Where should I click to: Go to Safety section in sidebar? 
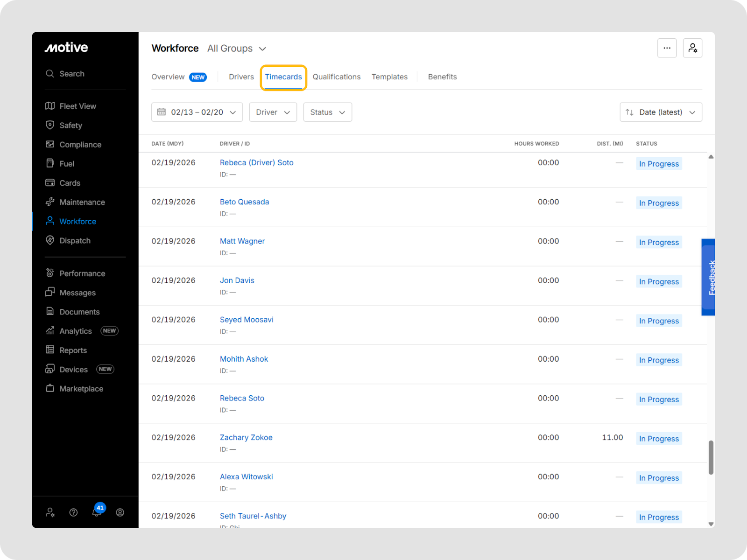[70, 125]
